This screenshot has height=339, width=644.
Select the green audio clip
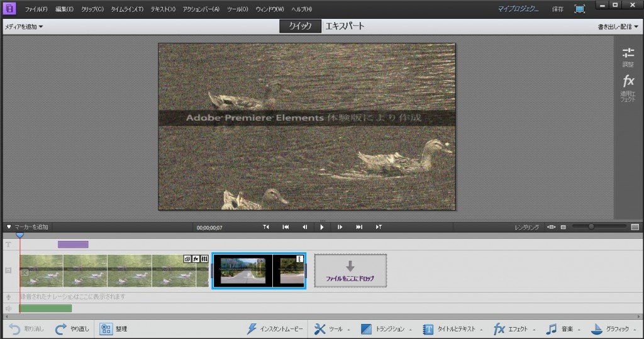click(x=45, y=308)
